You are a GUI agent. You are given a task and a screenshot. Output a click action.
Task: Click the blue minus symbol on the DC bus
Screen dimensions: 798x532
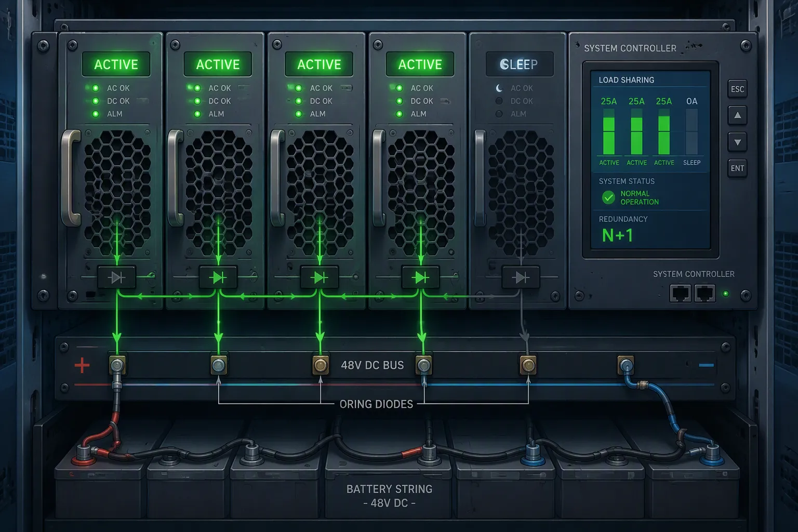(706, 365)
